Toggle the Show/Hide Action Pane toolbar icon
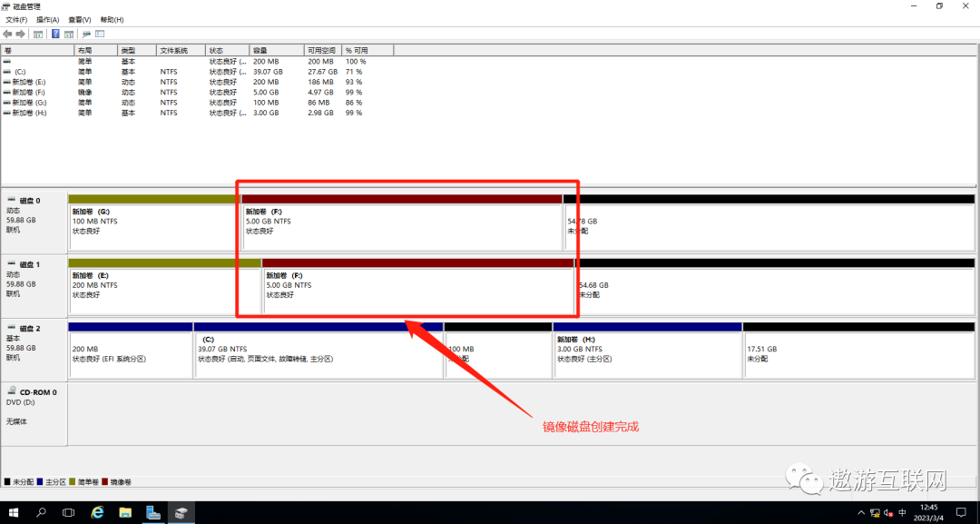Screen dimensions: 980x524 click(69, 34)
